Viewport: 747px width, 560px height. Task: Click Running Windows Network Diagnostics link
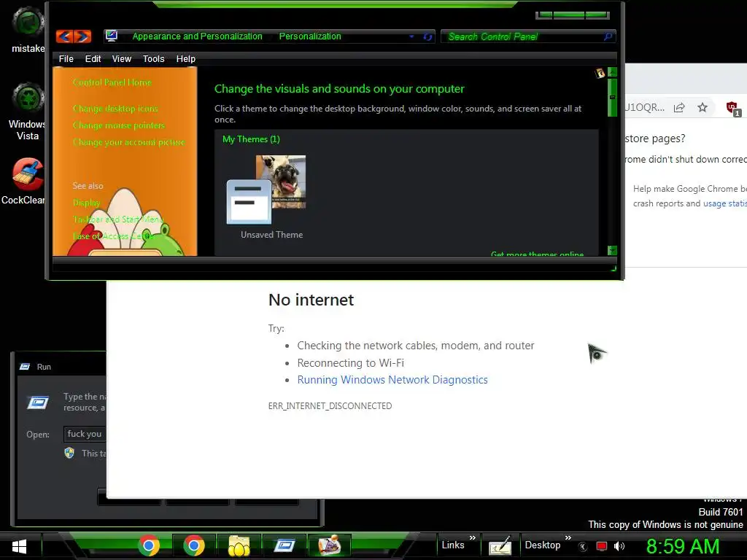[x=392, y=380]
